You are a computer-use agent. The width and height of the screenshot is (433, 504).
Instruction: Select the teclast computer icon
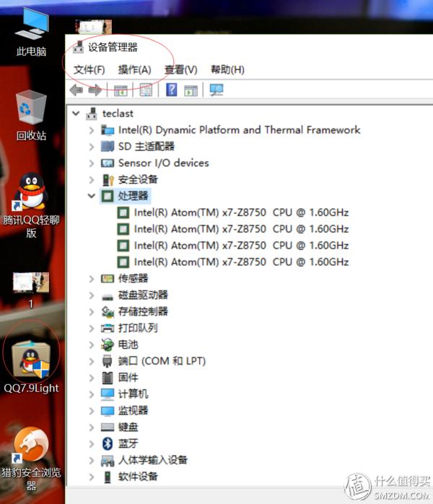click(x=92, y=113)
